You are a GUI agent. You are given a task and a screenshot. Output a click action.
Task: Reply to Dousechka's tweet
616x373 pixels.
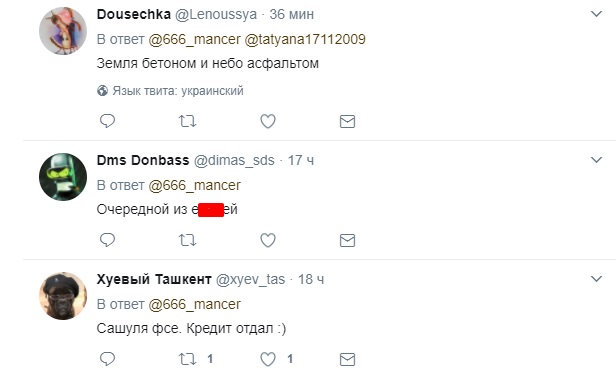107,121
